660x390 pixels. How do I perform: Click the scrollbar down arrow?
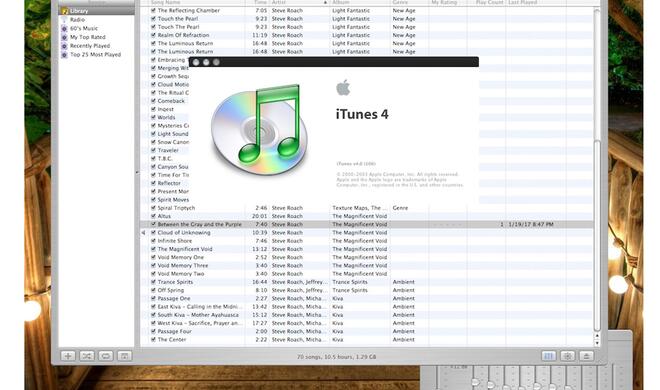(x=597, y=343)
